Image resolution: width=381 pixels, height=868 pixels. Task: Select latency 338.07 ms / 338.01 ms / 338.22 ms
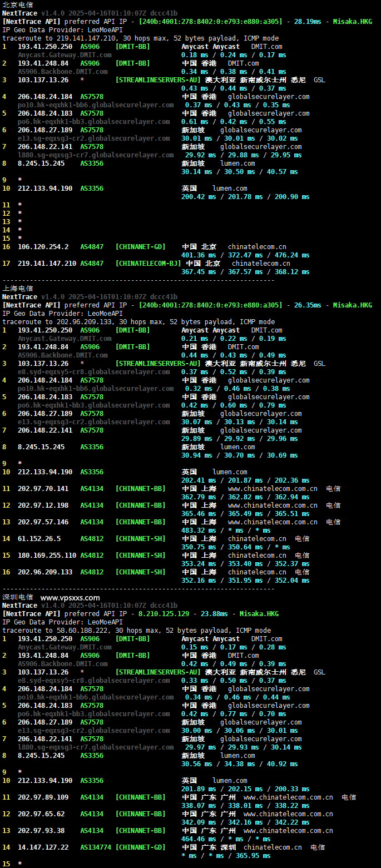(245, 806)
